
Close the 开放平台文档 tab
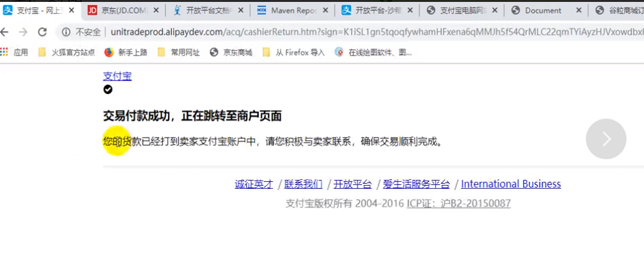coord(241,10)
